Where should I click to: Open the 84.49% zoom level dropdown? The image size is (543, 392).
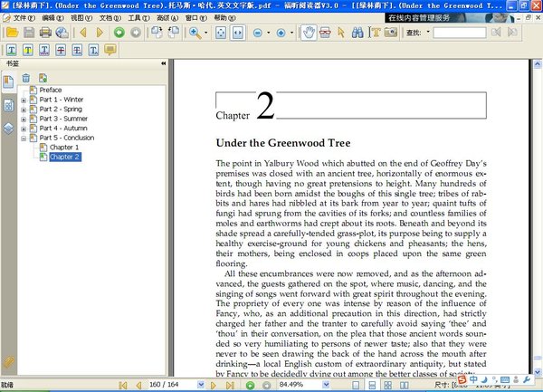pyautogui.click(x=326, y=385)
